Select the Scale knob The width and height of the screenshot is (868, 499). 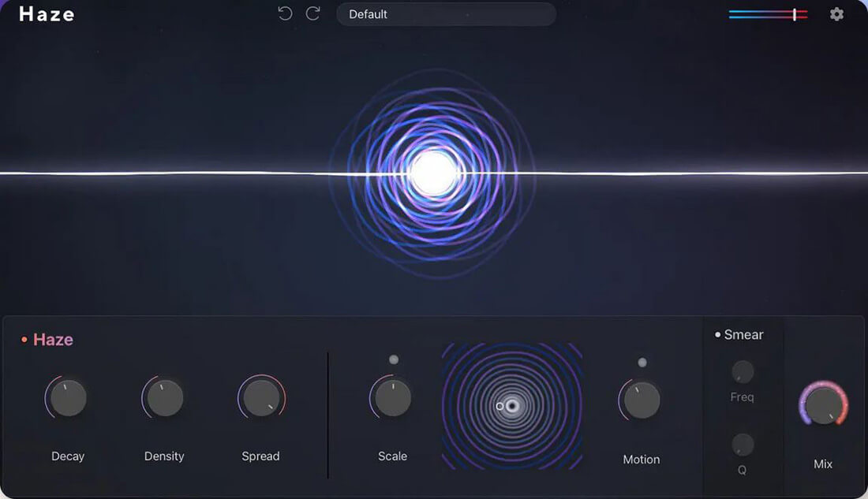tap(391, 397)
